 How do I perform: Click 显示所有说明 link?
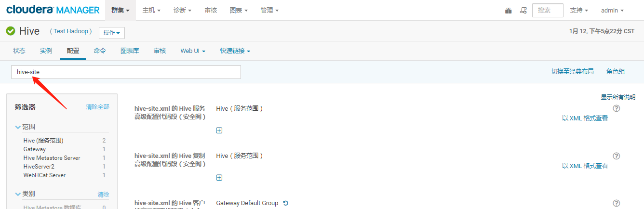[618, 97]
